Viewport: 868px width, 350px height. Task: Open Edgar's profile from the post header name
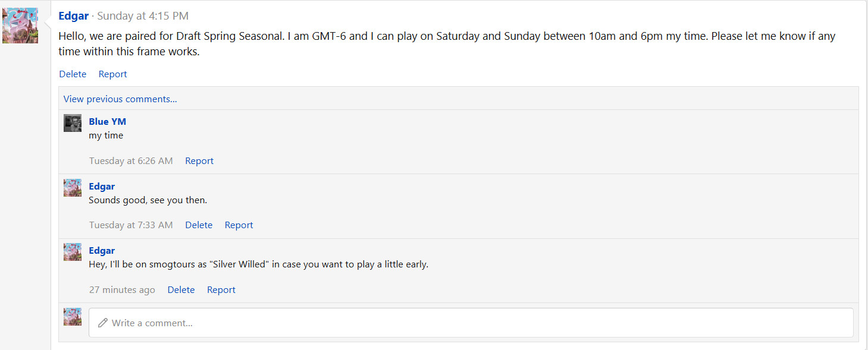[x=73, y=16]
